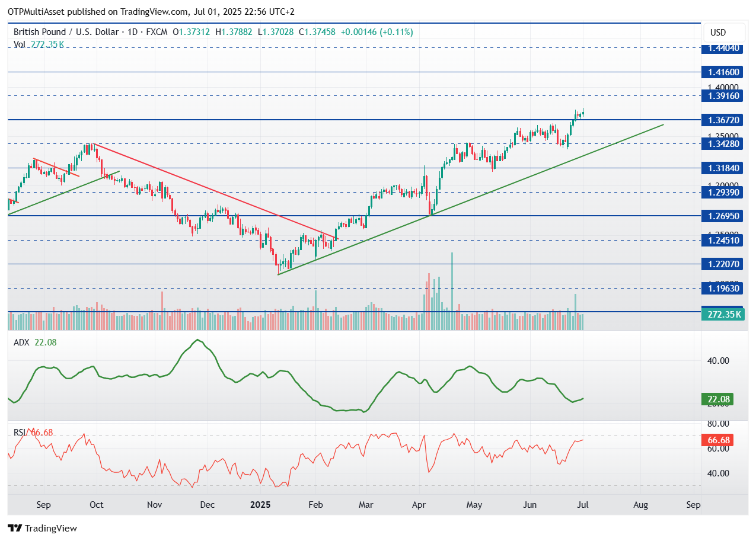This screenshot has width=756, height=541.
Task: Click the 40.00 level on ADX scale
Action: pyautogui.click(x=719, y=360)
